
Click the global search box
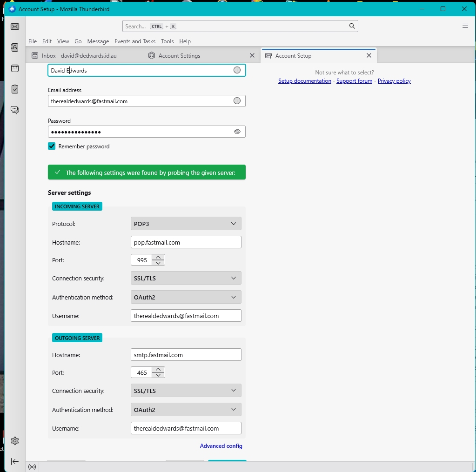click(x=240, y=26)
